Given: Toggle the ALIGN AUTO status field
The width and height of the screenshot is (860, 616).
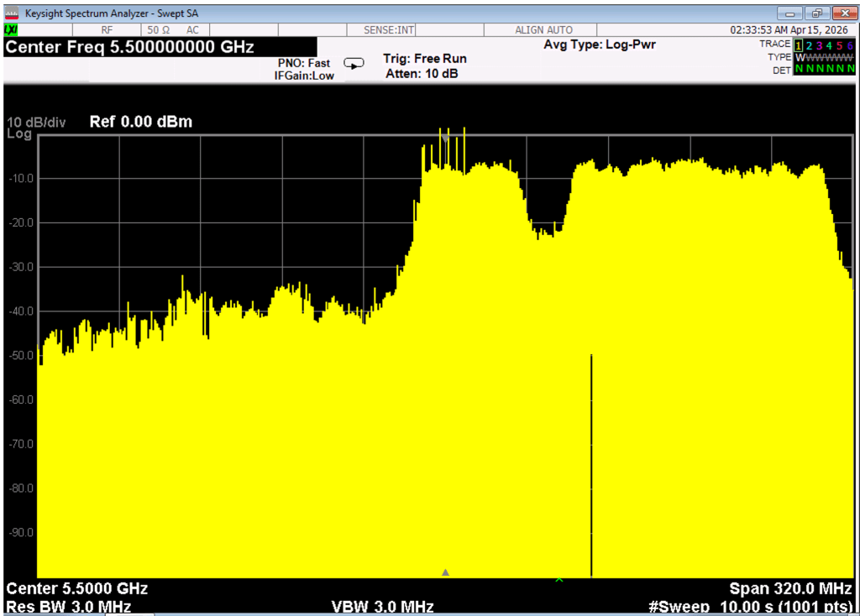Looking at the screenshot, I should [x=543, y=30].
